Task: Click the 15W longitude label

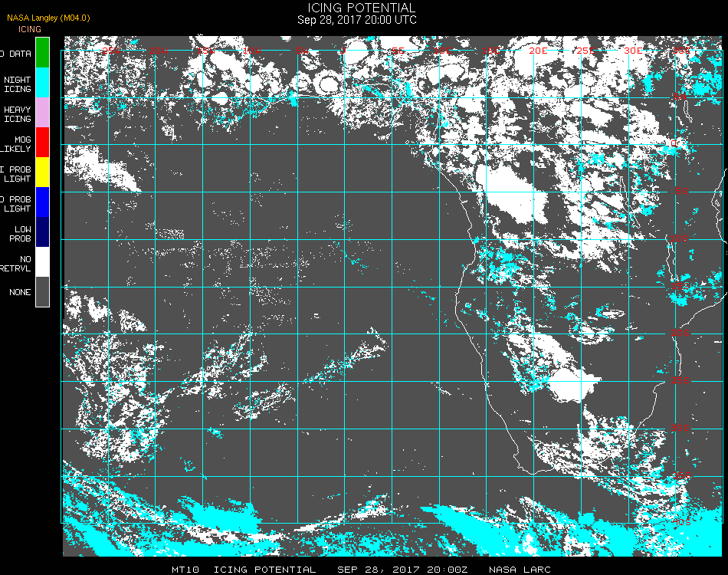Action: tap(206, 51)
